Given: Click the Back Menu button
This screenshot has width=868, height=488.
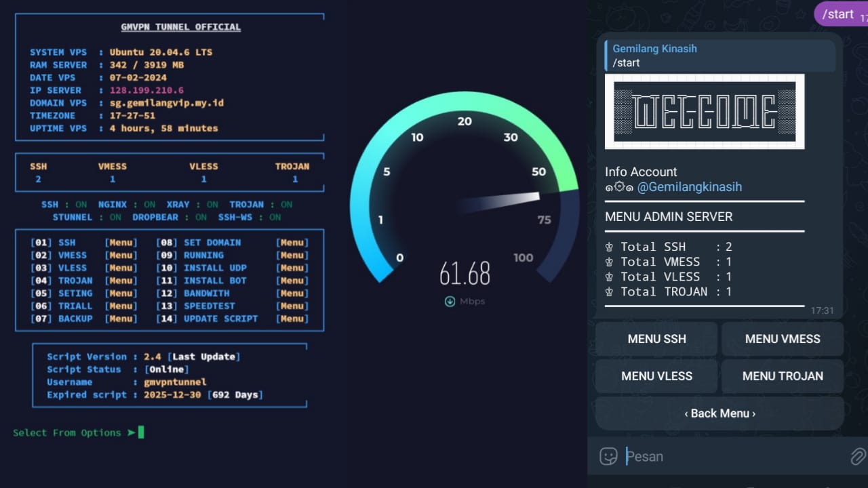Looking at the screenshot, I should 719,413.
